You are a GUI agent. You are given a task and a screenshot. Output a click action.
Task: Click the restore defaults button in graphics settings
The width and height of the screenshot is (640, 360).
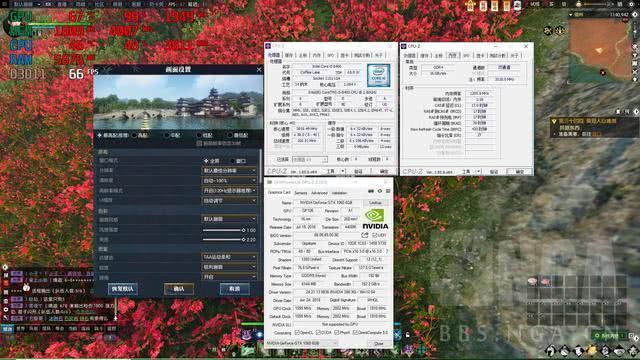[122, 289]
